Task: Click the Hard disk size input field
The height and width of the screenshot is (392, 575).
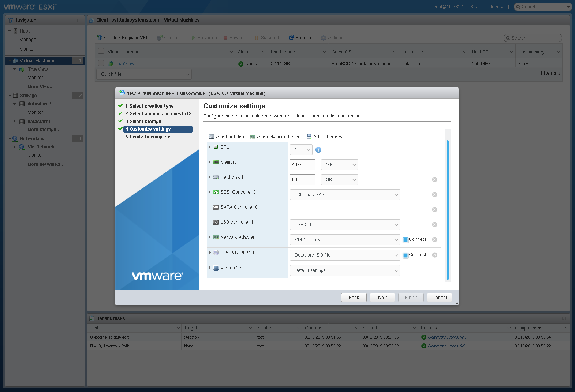Action: pyautogui.click(x=303, y=180)
